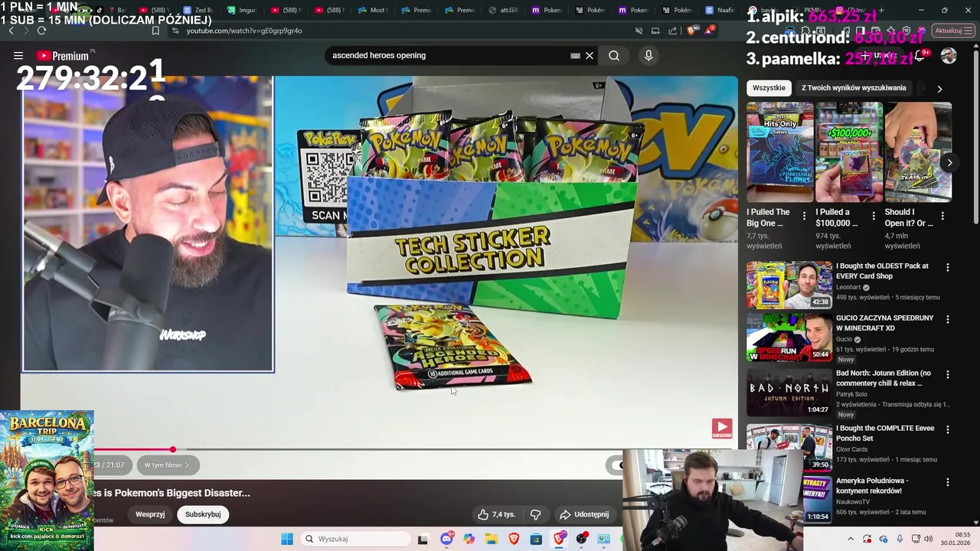This screenshot has height=551, width=980.
Task: Click the search field text 'ascended heroes opening'
Action: (379, 56)
